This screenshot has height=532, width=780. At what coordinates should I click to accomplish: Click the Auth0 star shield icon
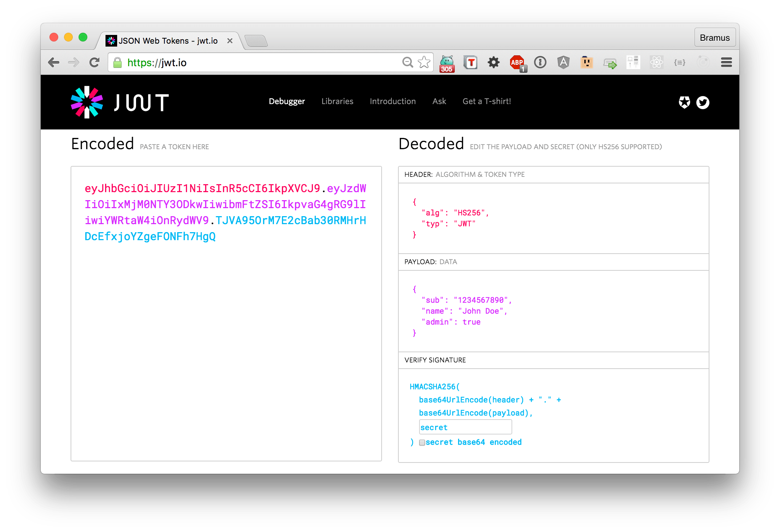tap(684, 103)
